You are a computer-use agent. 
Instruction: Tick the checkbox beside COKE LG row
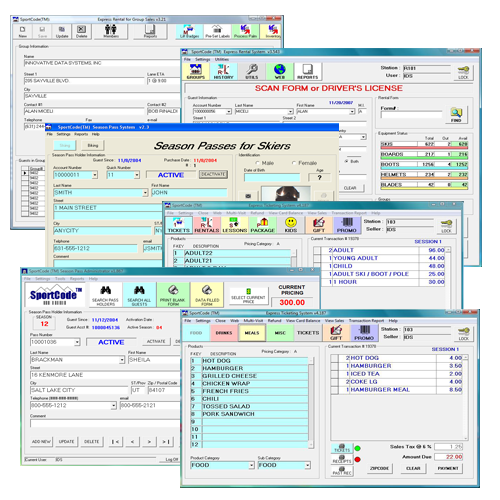click(x=335, y=382)
